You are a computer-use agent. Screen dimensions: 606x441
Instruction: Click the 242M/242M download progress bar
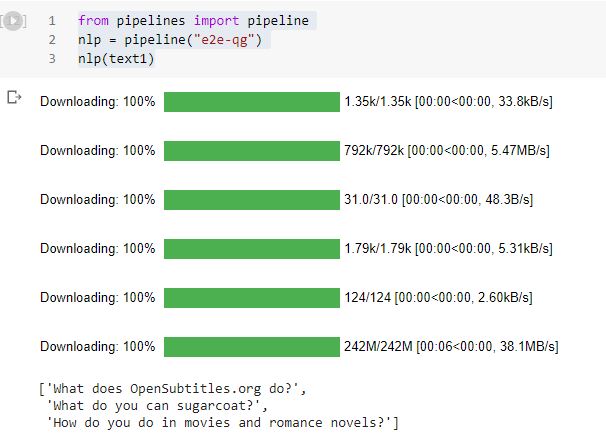tap(251, 346)
